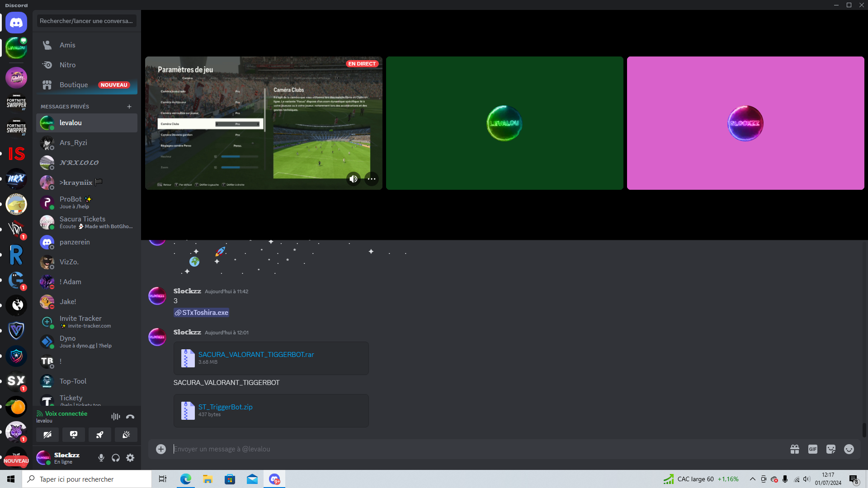Open the Nitro page

tap(87, 65)
